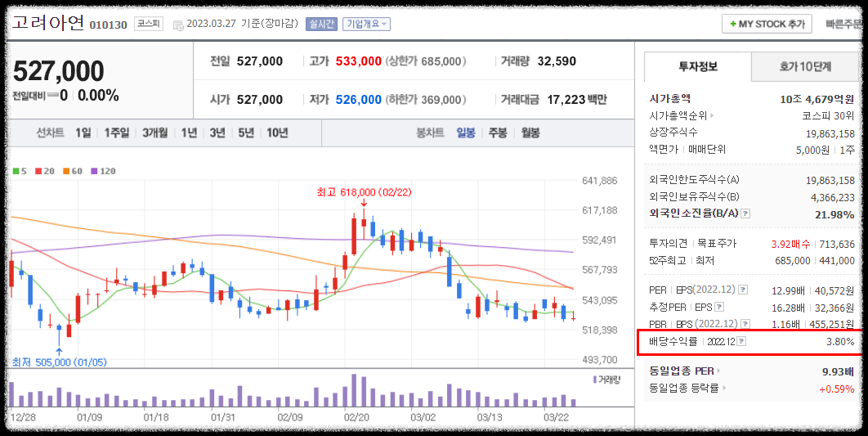This screenshot has width=868, height=436.
Task: Select the 주봉 weekly candle chart
Action: [x=498, y=133]
